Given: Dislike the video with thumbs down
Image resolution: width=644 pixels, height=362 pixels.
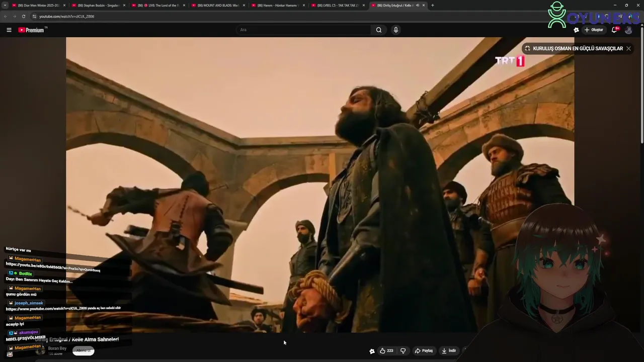Looking at the screenshot, I should (403, 351).
